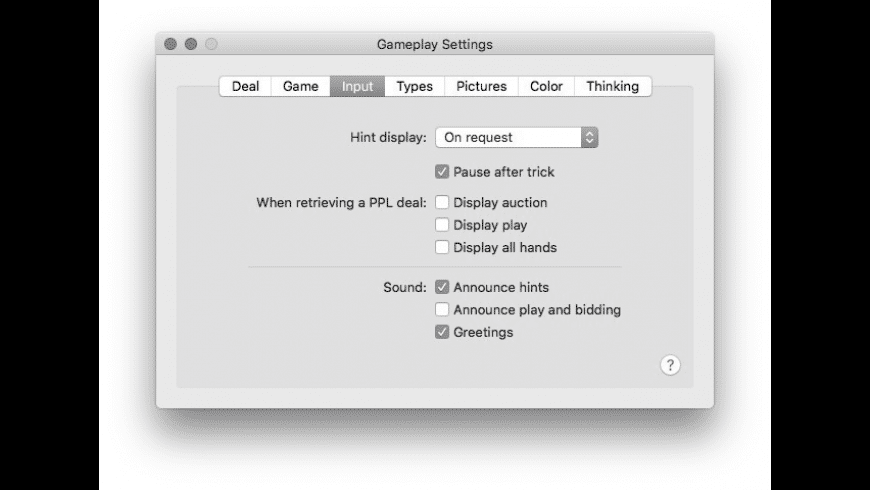Enable Announce play and bidding
The image size is (870, 490).
click(442, 310)
